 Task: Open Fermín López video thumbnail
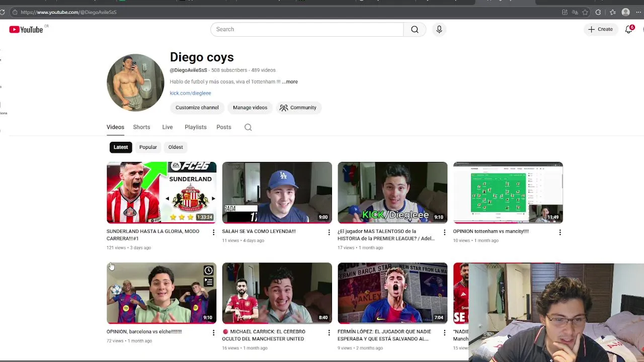coord(392,293)
